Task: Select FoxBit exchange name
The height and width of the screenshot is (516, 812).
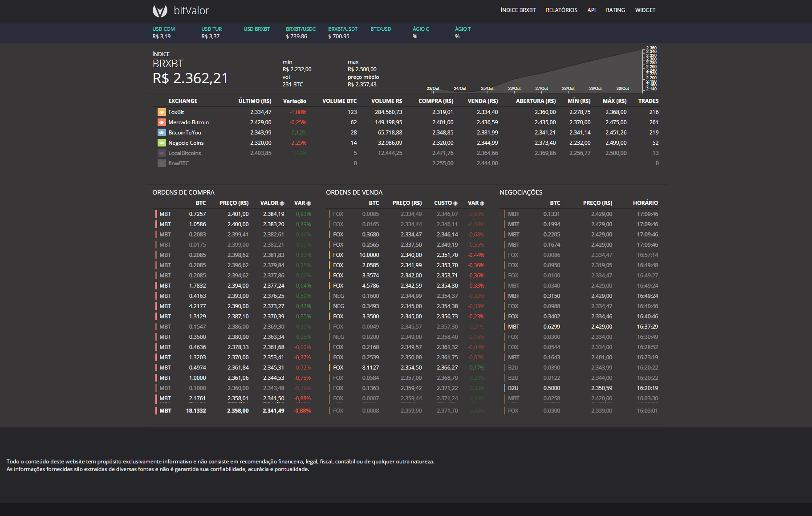Action: 176,112
